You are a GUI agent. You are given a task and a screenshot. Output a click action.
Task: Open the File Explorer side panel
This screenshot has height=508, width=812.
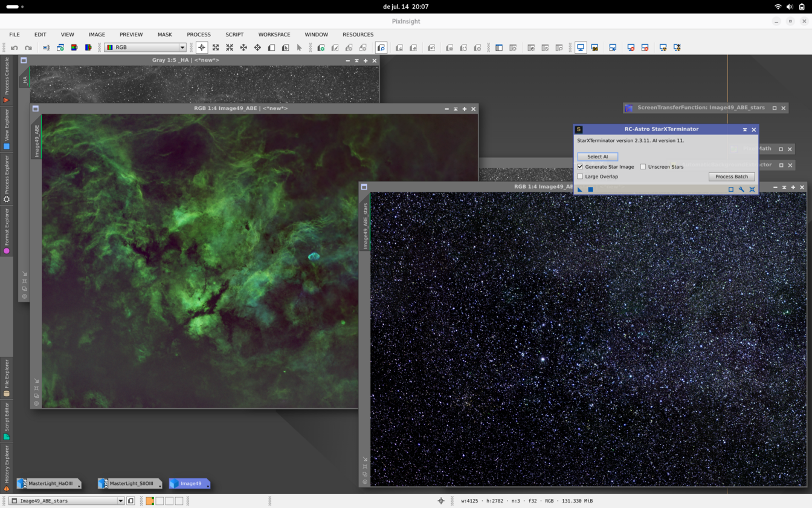tap(7, 378)
